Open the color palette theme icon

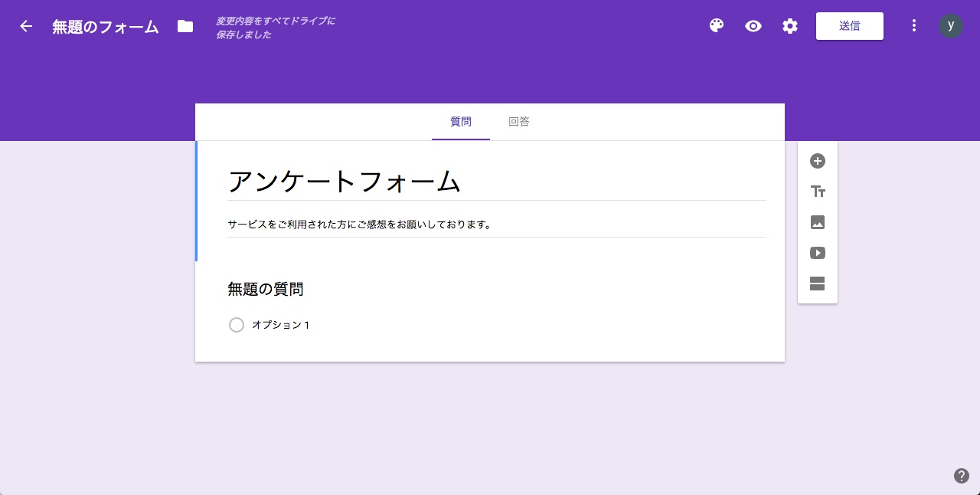[717, 26]
